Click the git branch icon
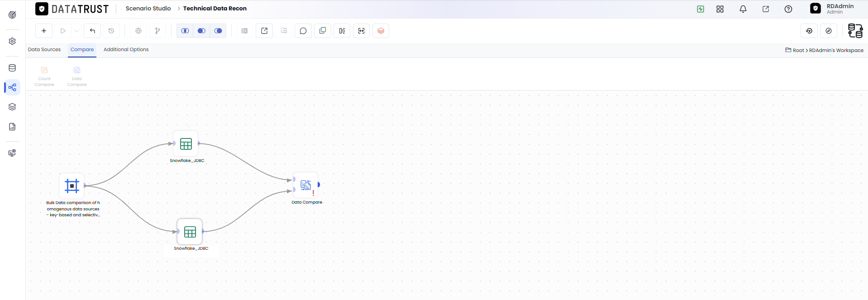This screenshot has height=300, width=868. click(x=157, y=31)
